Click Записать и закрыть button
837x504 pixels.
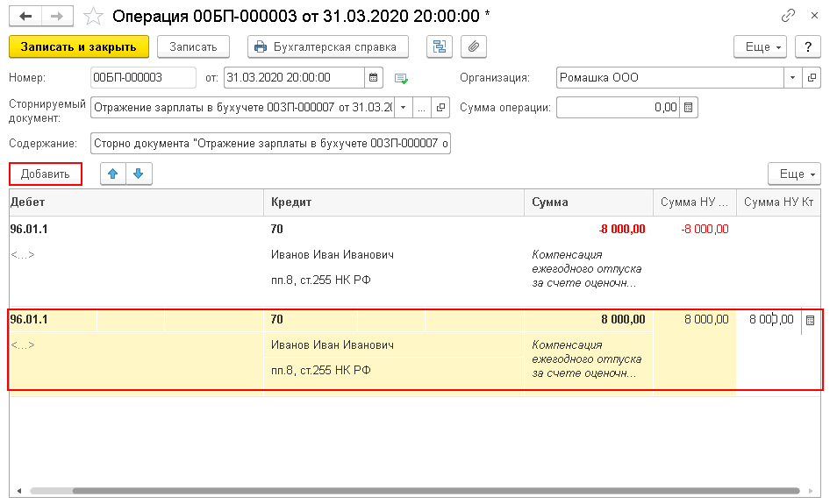tap(79, 47)
